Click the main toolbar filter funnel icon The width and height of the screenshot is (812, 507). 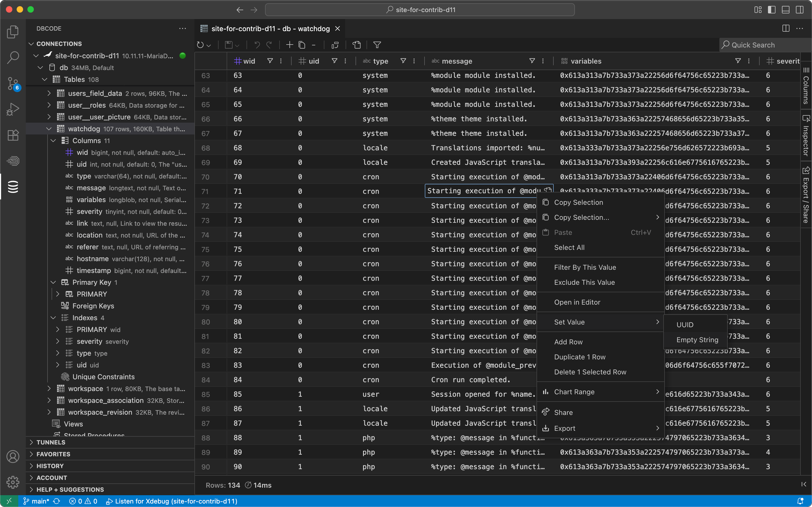[x=377, y=45]
